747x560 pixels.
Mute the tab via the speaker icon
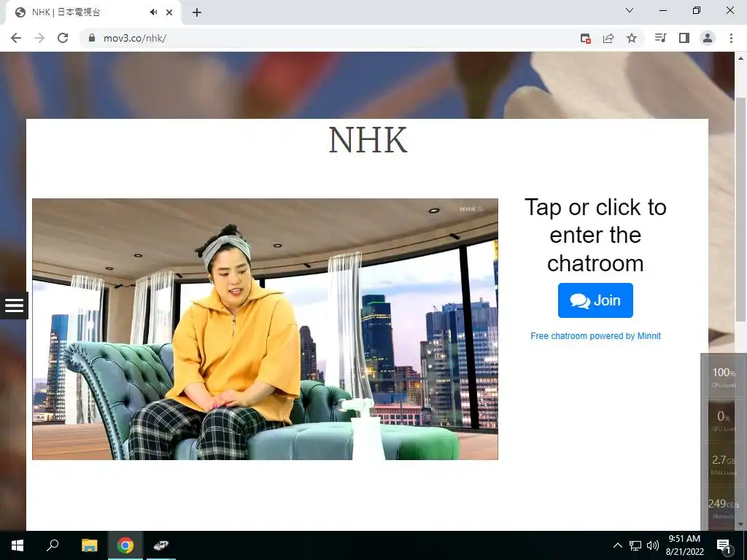(x=153, y=12)
